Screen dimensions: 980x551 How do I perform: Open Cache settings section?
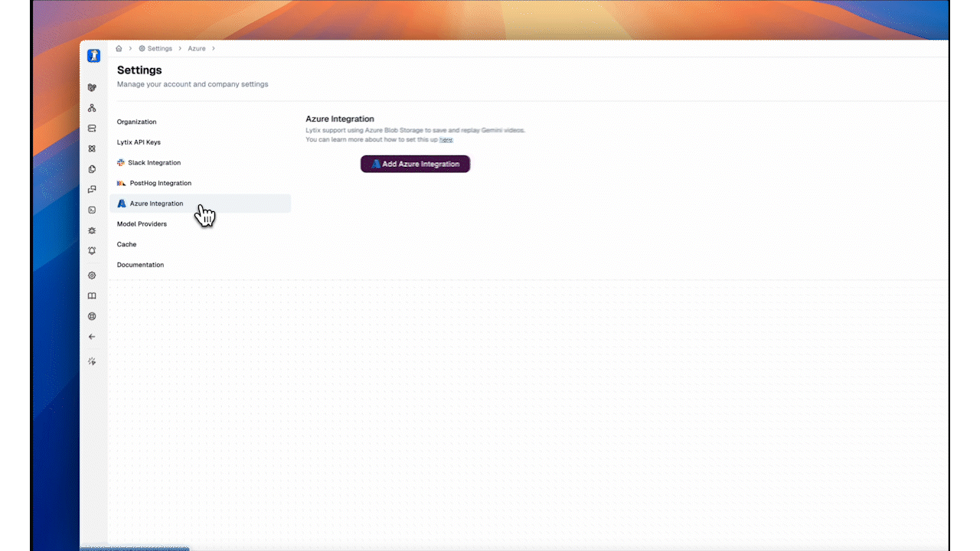[200, 244]
